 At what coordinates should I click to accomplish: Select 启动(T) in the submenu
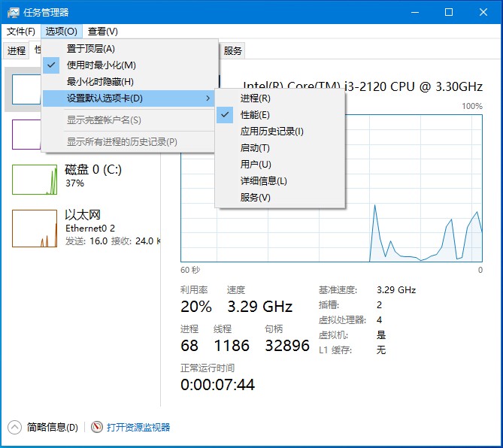256,148
